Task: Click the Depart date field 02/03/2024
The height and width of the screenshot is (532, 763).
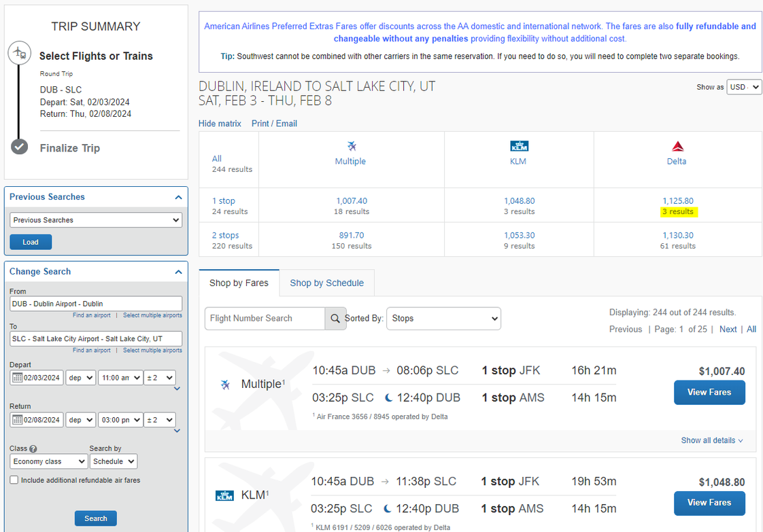Action: 37,378
